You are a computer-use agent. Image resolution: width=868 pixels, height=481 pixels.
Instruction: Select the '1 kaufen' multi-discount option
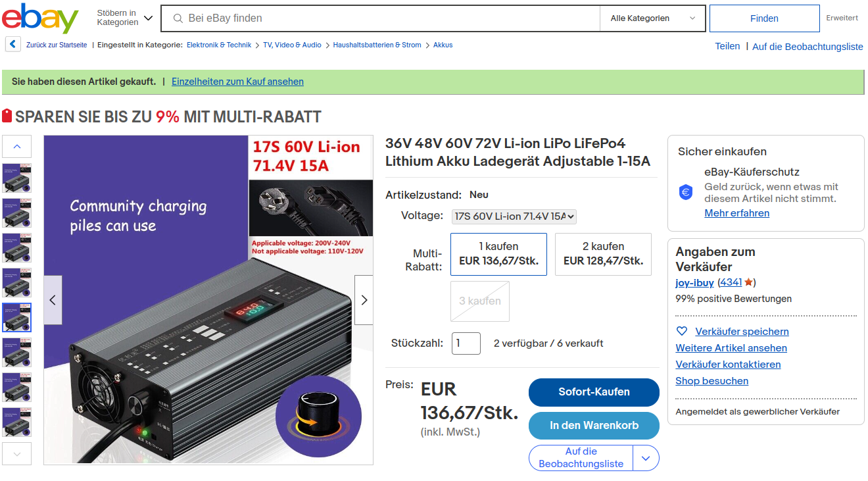click(498, 254)
